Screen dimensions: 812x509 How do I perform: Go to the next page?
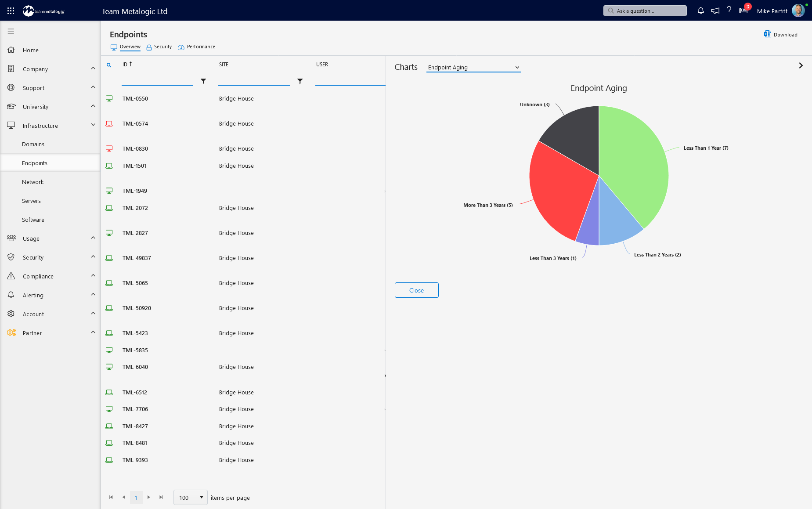[x=149, y=497]
